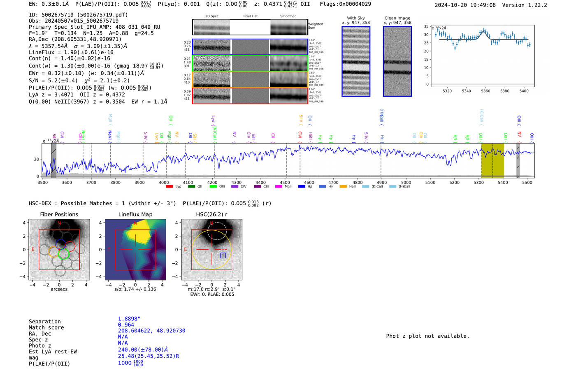Image resolution: width=576 pixels, height=392 pixels.
Task: Click the hatched gray band near 3550 Å
Action: tap(53, 160)
